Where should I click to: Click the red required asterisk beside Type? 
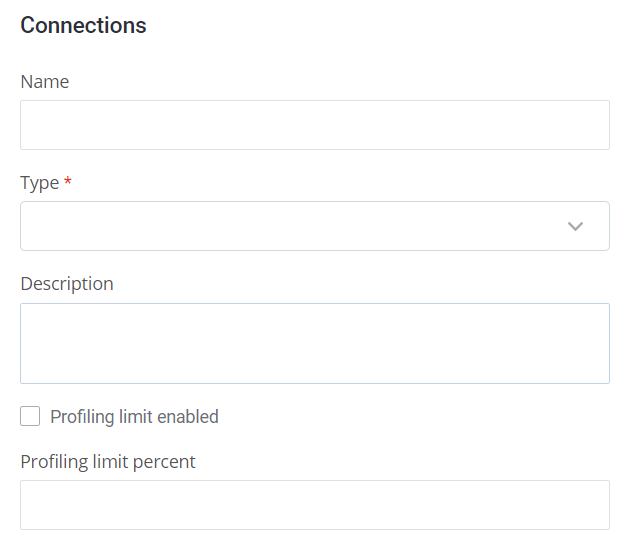coord(68,183)
